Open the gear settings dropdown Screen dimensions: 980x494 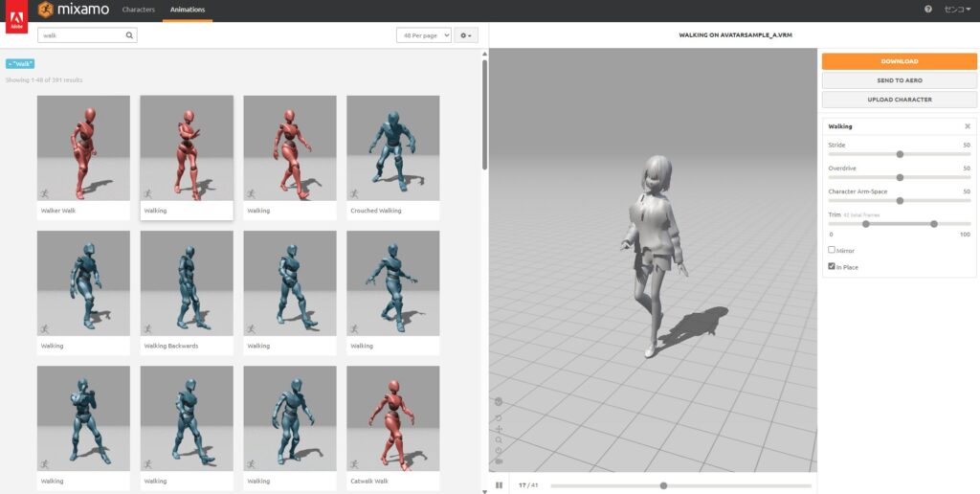(466, 35)
